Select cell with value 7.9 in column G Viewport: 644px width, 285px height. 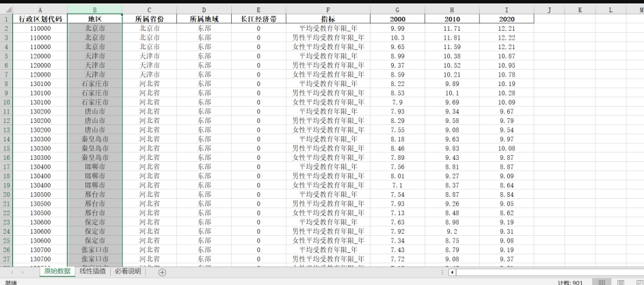coord(397,102)
